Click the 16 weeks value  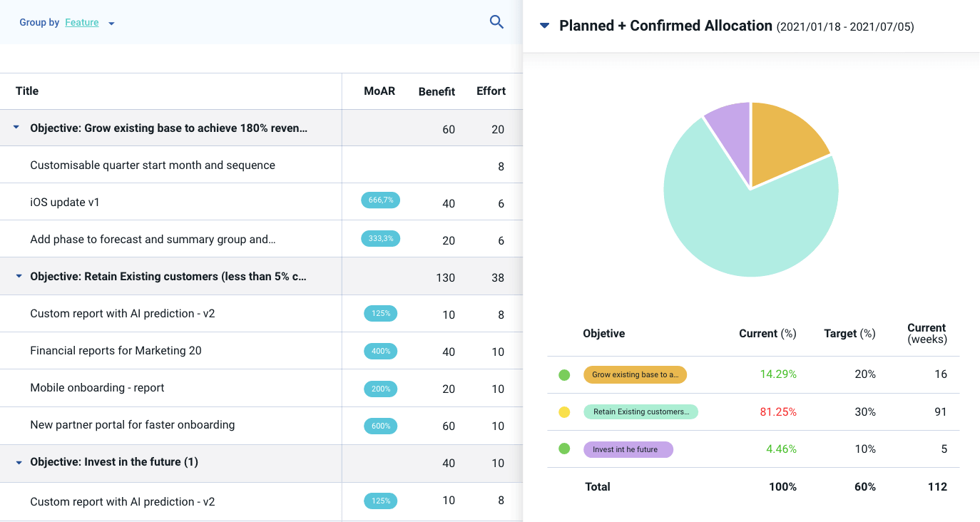941,374
